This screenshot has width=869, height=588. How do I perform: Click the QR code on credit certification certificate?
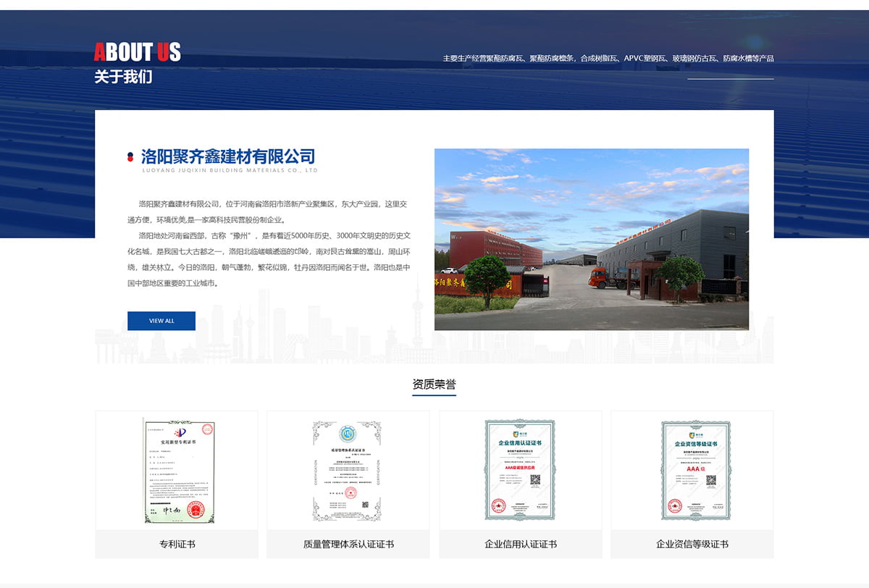(x=535, y=479)
